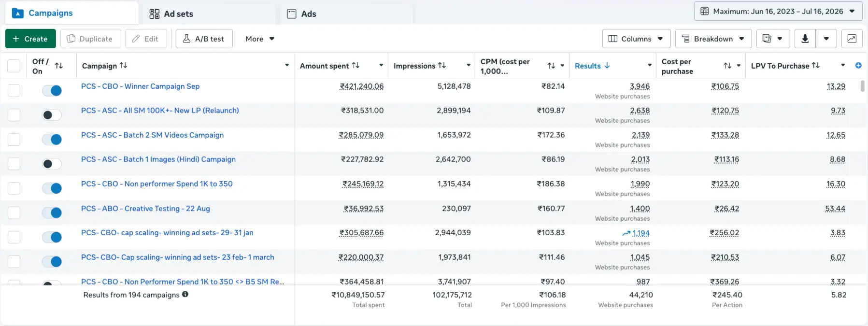
Task: Click the download export icon
Action: point(805,39)
